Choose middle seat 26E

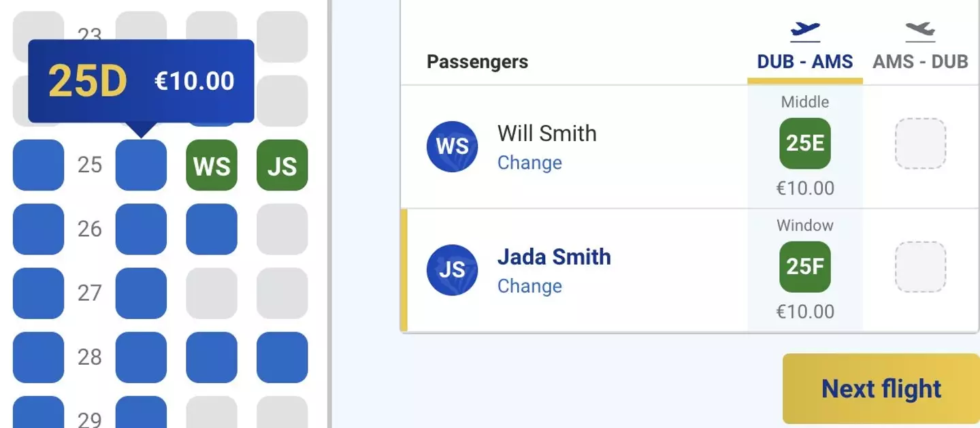tap(212, 229)
